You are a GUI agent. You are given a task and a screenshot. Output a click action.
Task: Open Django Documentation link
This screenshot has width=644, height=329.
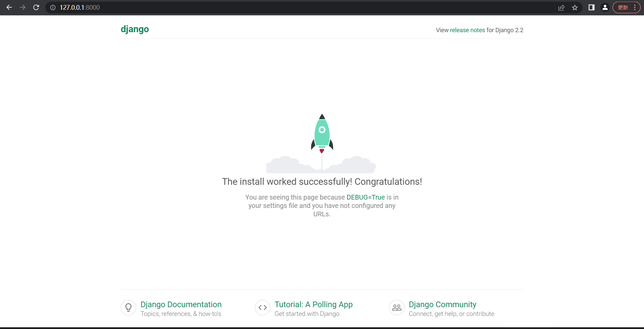(181, 305)
